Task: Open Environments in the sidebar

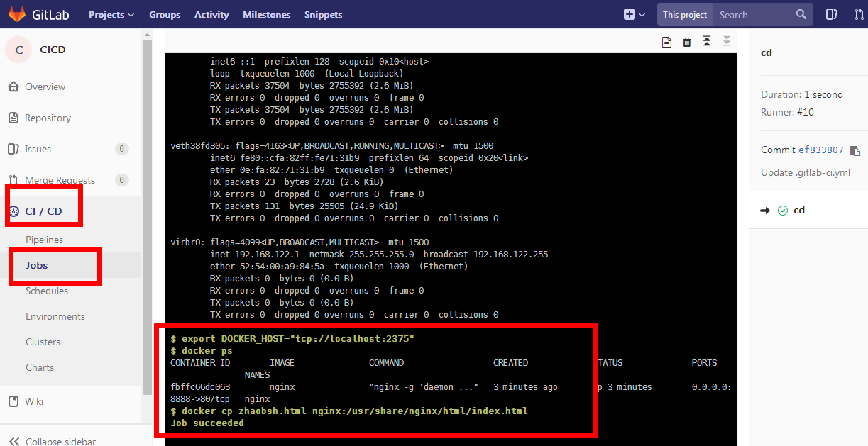Action: (x=55, y=316)
